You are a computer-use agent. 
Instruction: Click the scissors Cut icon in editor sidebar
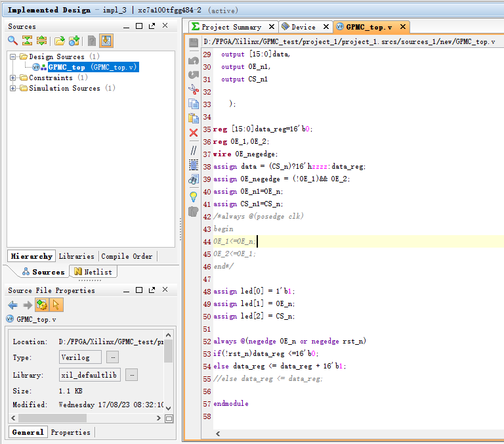click(x=194, y=89)
